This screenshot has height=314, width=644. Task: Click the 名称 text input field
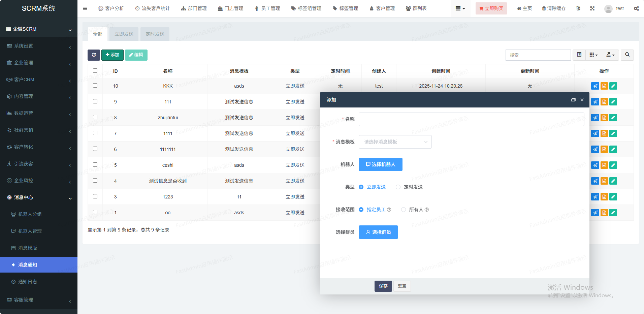[471, 119]
